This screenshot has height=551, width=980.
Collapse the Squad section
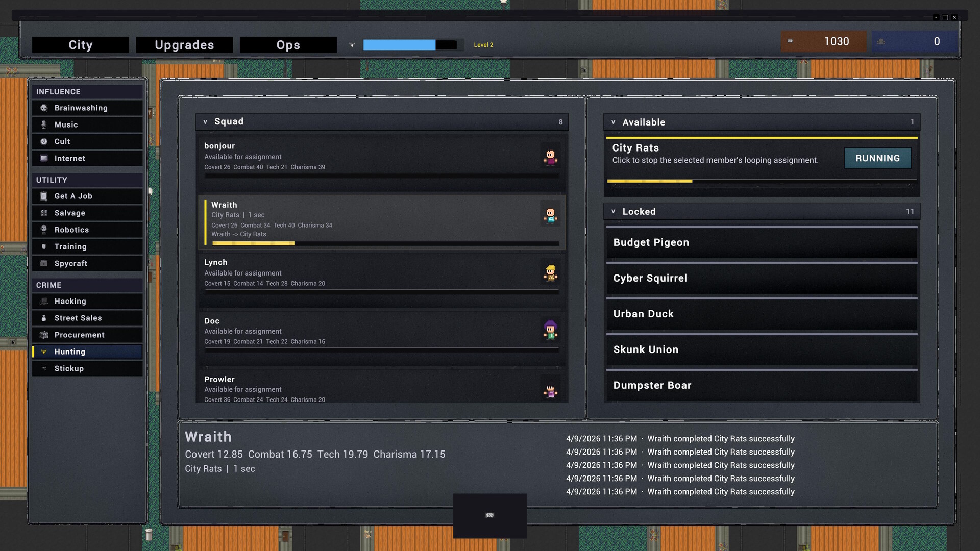coord(205,122)
